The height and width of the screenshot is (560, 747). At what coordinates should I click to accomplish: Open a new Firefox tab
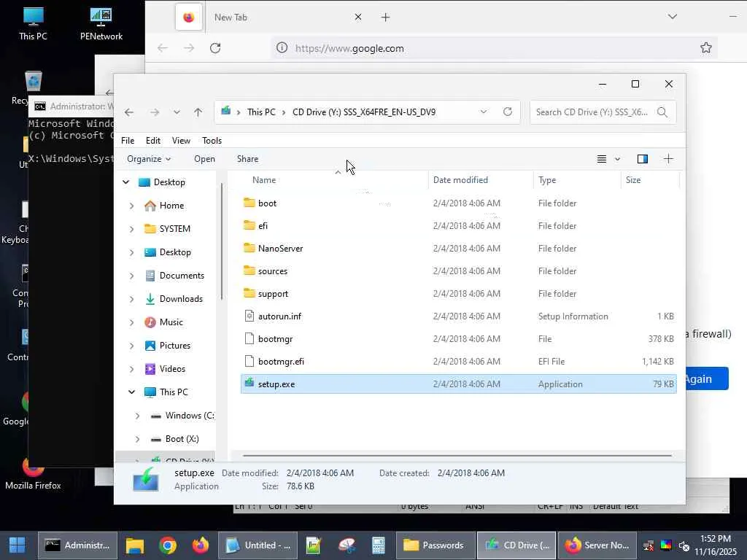click(x=385, y=17)
